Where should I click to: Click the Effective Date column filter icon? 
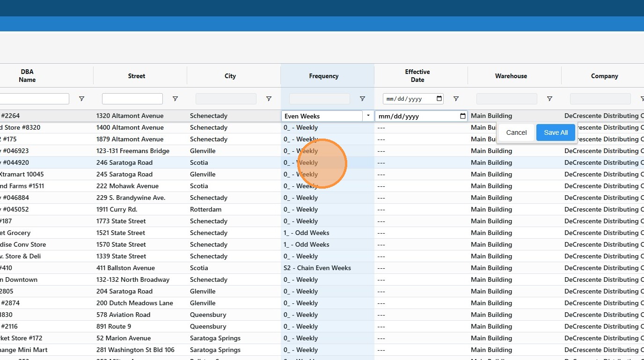coord(456,99)
